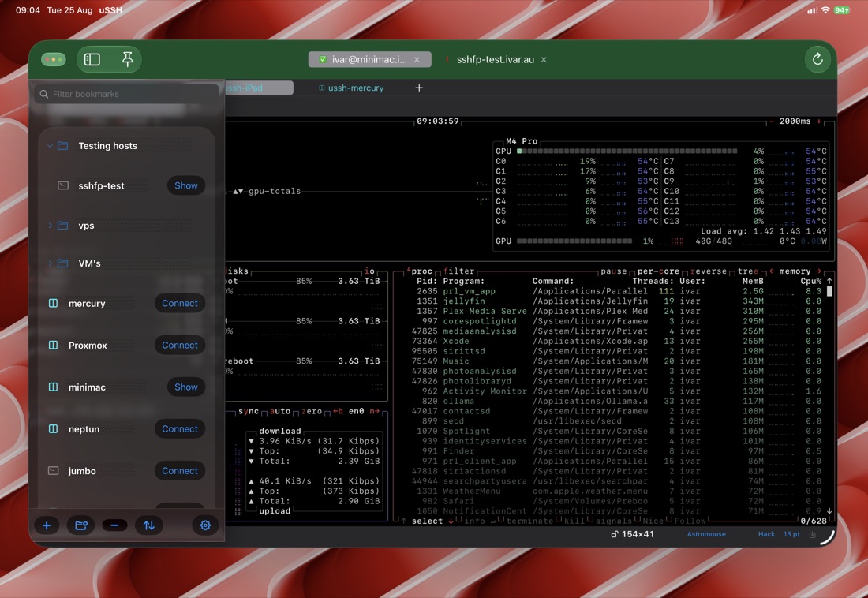Show the minimac session
This screenshot has width=868, height=598.
(186, 387)
